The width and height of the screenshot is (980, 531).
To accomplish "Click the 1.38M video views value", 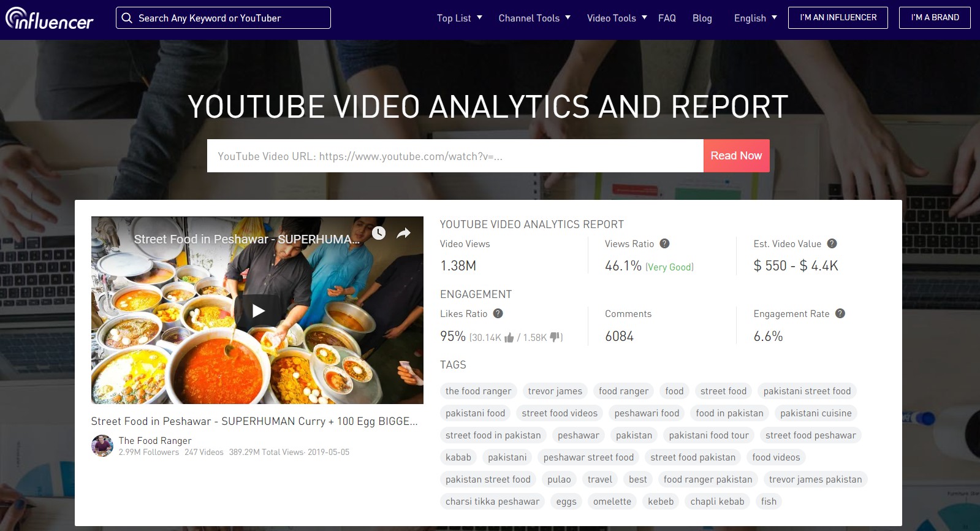I will 458,265.
